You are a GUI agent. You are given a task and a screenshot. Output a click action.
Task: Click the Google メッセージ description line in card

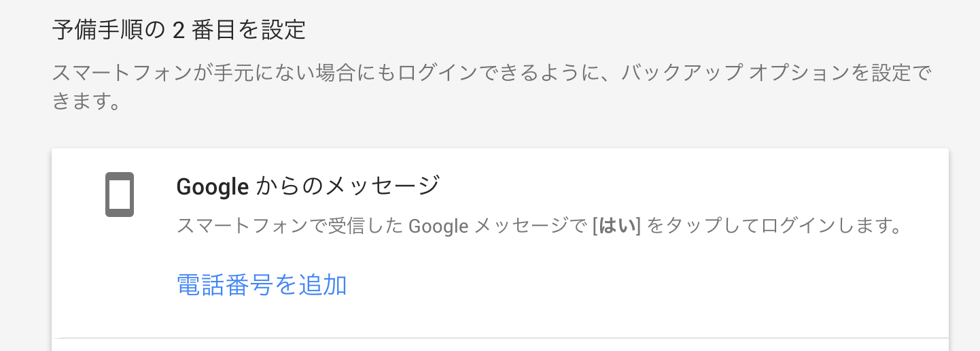(x=538, y=226)
